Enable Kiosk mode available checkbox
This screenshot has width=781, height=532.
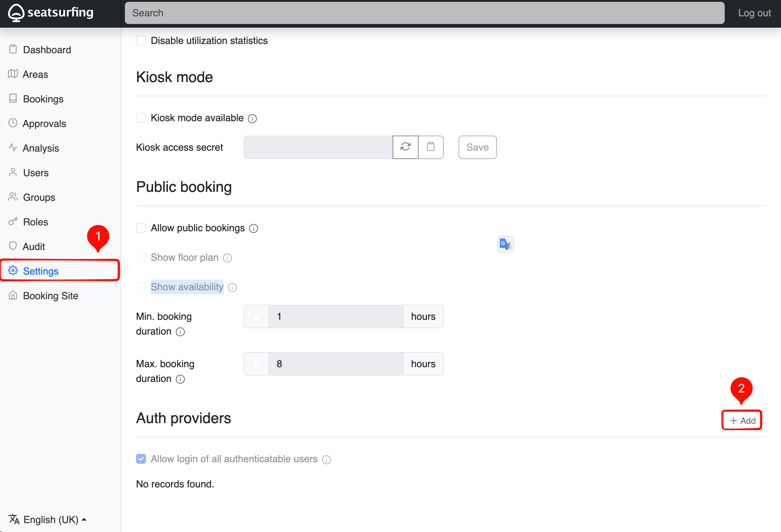[141, 118]
